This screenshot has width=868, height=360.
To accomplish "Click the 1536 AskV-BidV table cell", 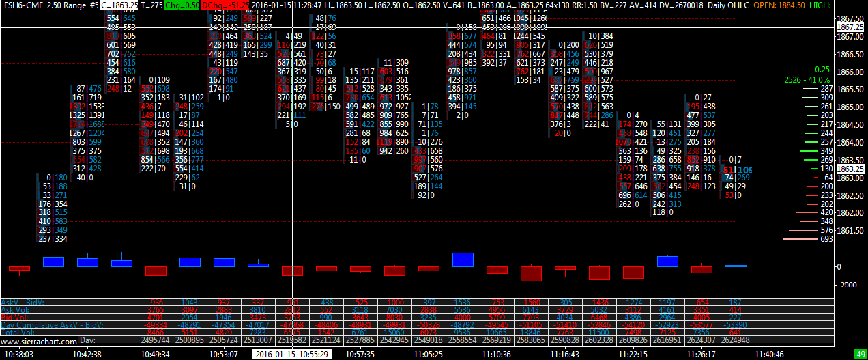I will pos(463,302).
